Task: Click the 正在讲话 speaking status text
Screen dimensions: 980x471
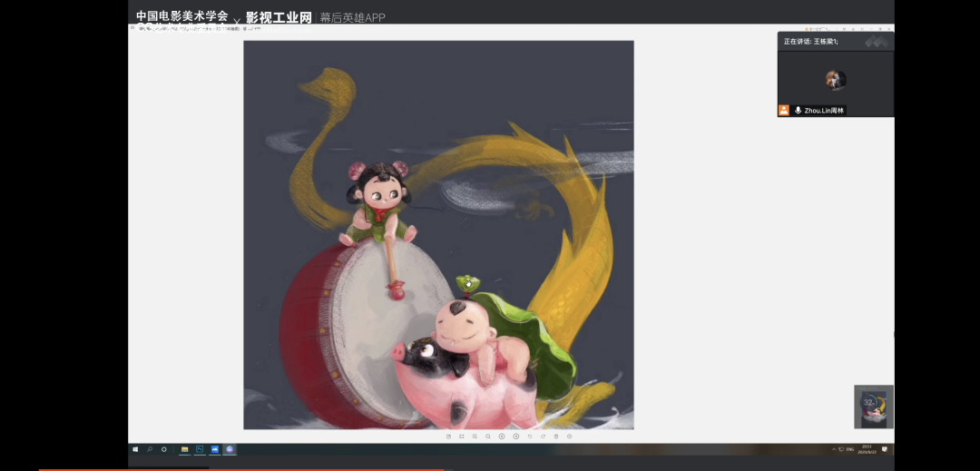Action: 810,41
